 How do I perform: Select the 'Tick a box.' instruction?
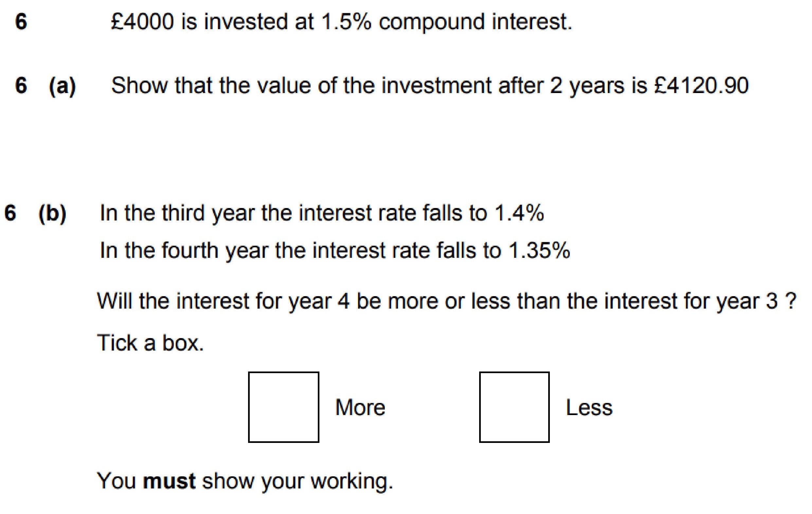(x=151, y=343)
